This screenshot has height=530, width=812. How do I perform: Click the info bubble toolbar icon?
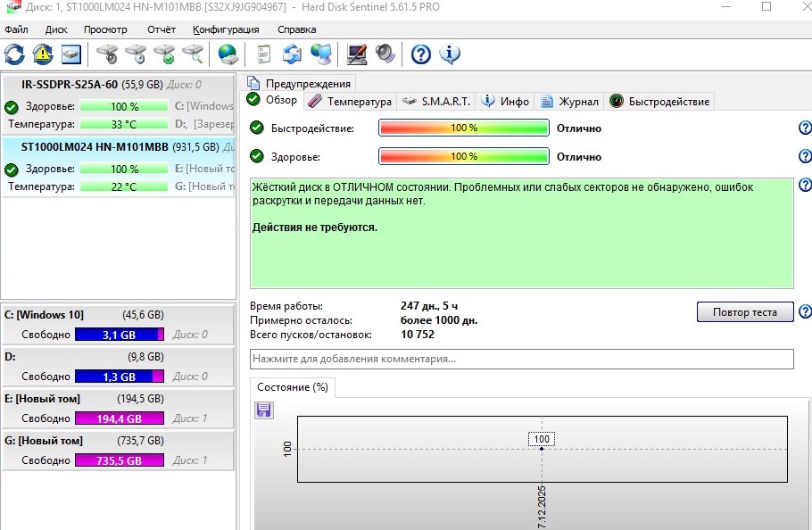449,54
